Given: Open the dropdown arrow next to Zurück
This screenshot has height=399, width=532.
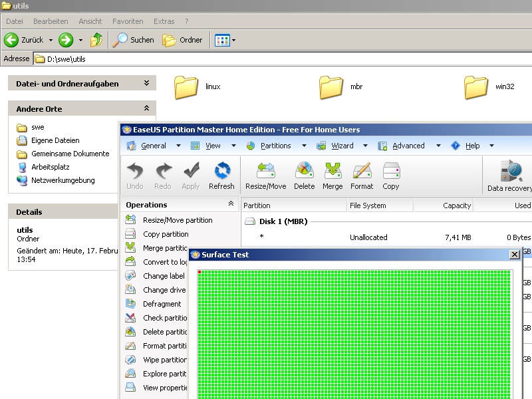Looking at the screenshot, I should point(51,40).
